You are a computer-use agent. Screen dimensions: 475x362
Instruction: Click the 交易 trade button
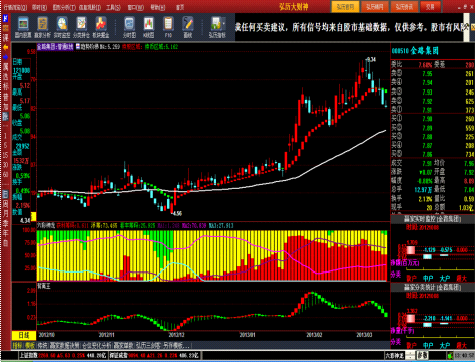pos(430,7)
